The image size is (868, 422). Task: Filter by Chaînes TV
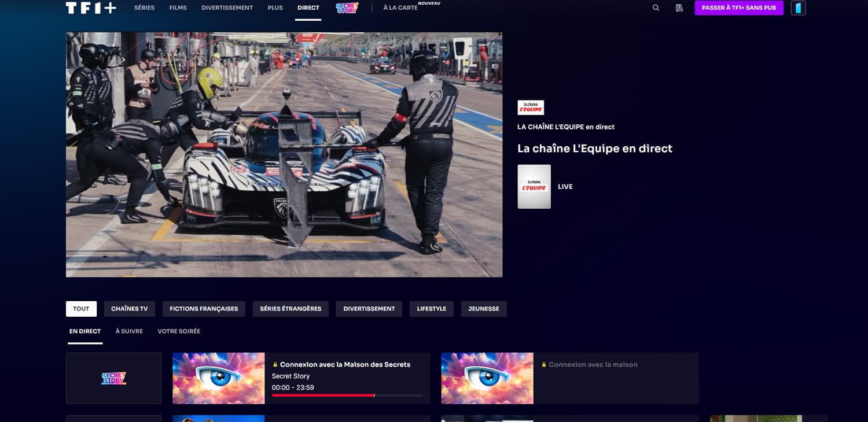tap(130, 309)
